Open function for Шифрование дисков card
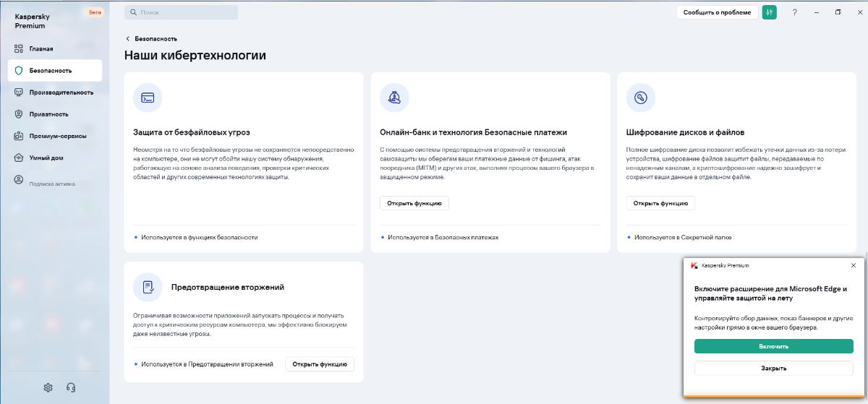Screen dimensions: 868x404 pyautogui.click(x=660, y=203)
